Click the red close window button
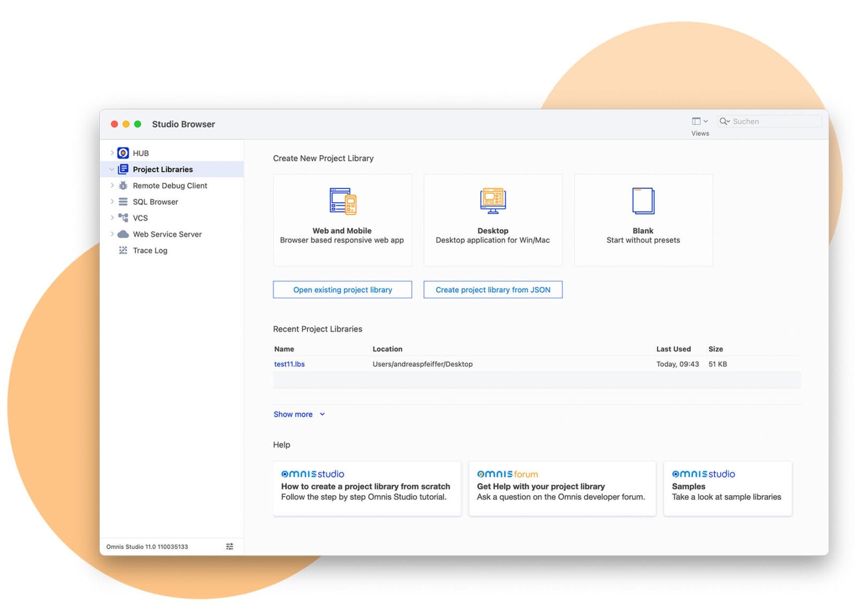The width and height of the screenshot is (856, 616). [x=114, y=124]
